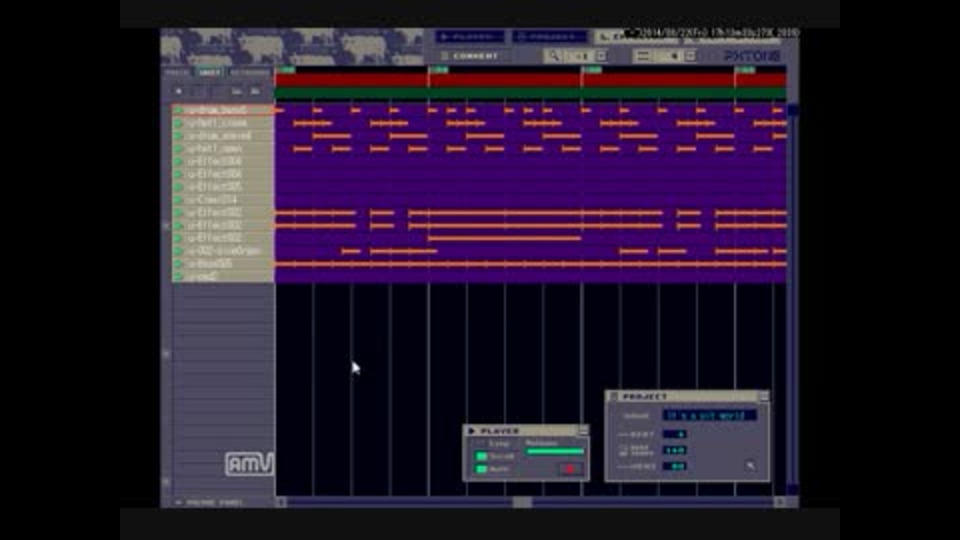Click the grid division icon
Image resolution: width=960 pixels, height=540 pixels.
[643, 56]
